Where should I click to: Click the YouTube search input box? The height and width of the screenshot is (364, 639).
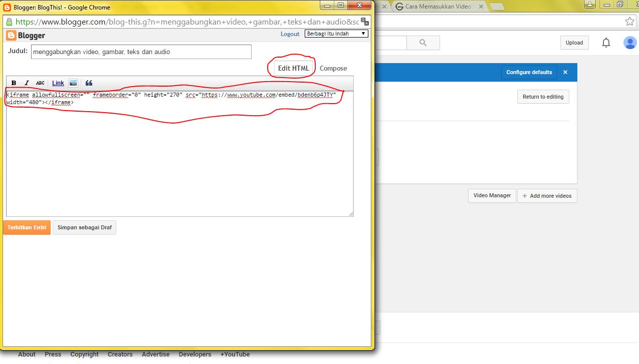[x=390, y=43]
